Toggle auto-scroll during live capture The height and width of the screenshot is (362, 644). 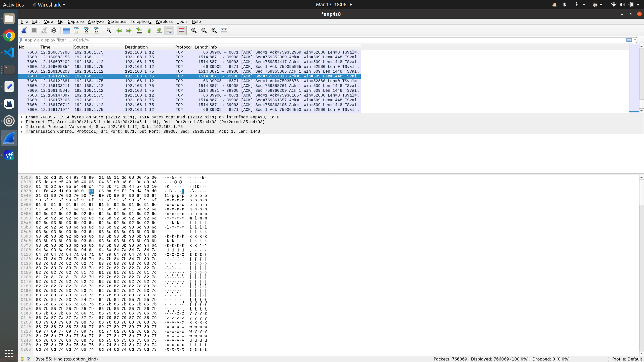pyautogui.click(x=169, y=30)
